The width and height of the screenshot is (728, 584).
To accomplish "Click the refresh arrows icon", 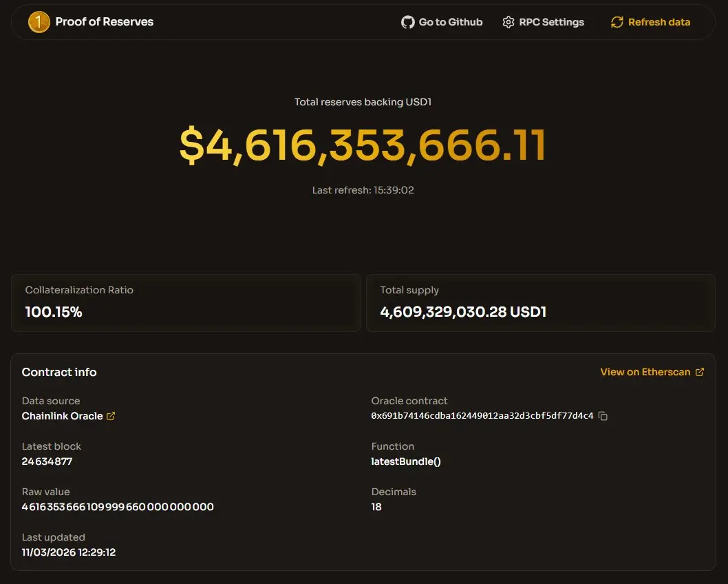I will [x=617, y=22].
